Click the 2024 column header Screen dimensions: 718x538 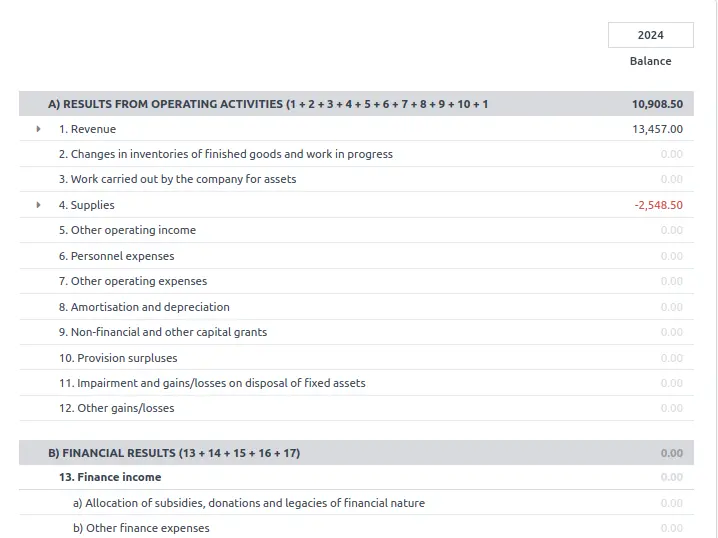(650, 35)
